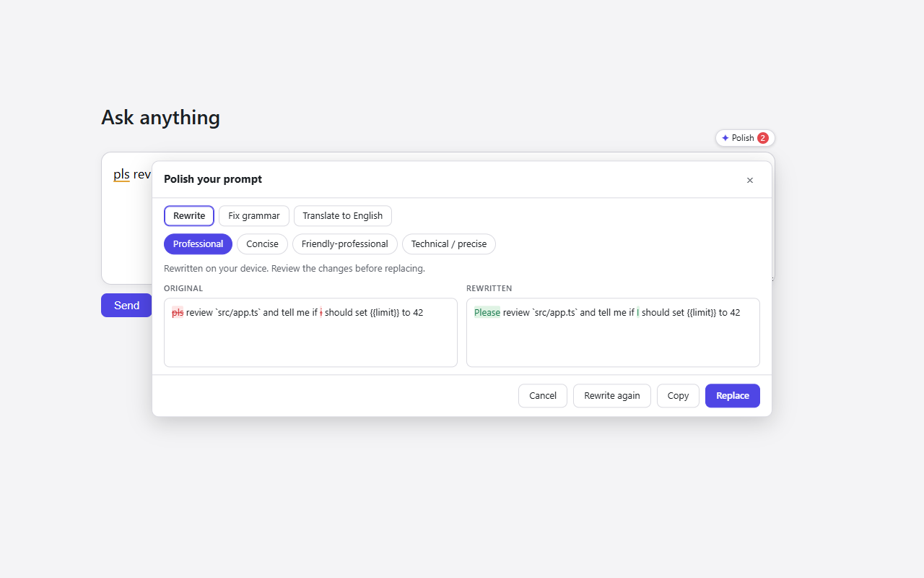Select Technical / precise tone
The width and height of the screenshot is (924, 578).
click(449, 244)
